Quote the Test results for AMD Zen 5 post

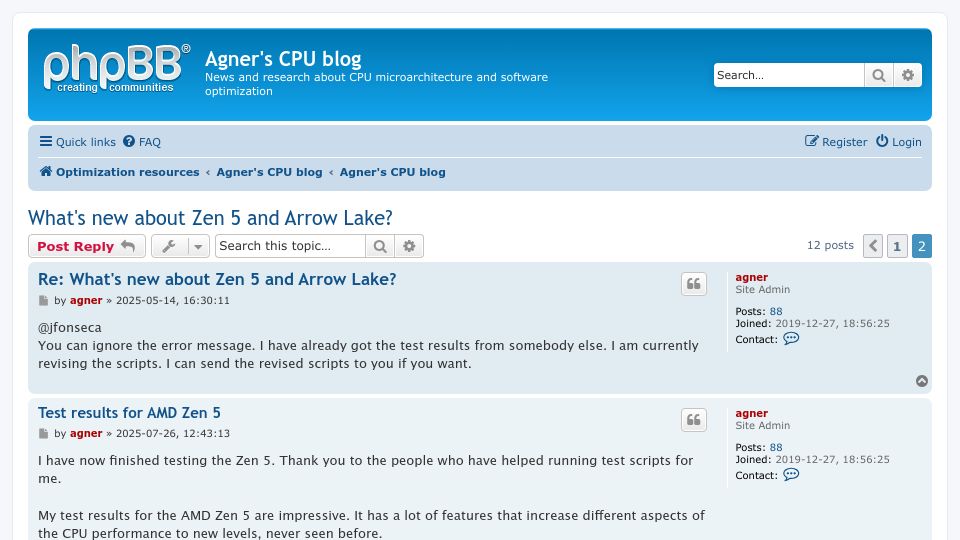pyautogui.click(x=694, y=420)
